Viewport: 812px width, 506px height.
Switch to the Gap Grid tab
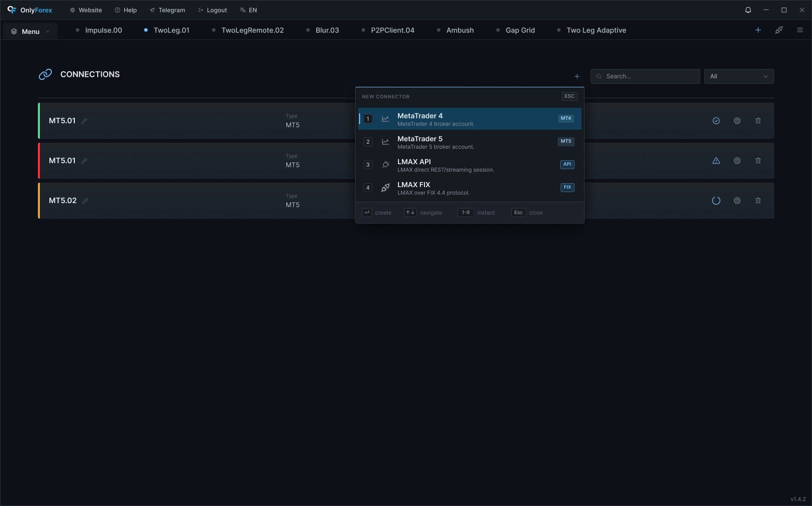pos(516,30)
